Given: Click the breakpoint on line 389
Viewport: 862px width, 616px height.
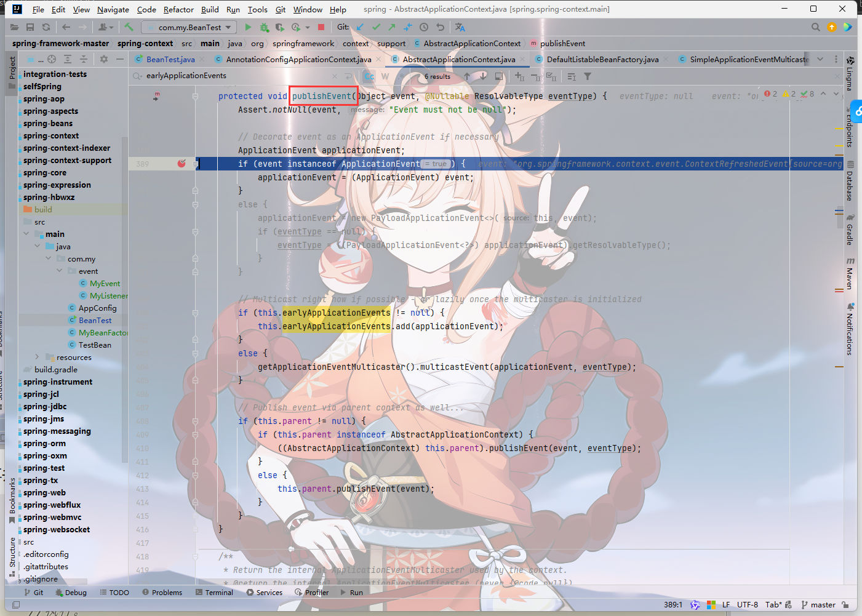Looking at the screenshot, I should coord(182,164).
